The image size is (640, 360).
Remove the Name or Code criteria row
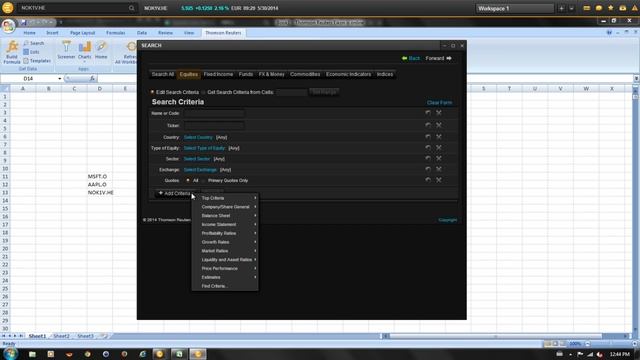point(439,113)
